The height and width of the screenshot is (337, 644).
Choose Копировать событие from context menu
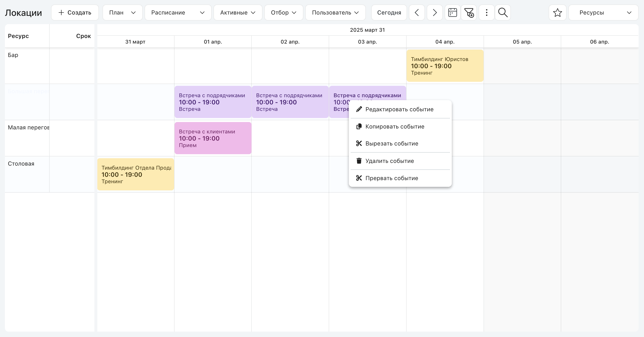(400, 126)
